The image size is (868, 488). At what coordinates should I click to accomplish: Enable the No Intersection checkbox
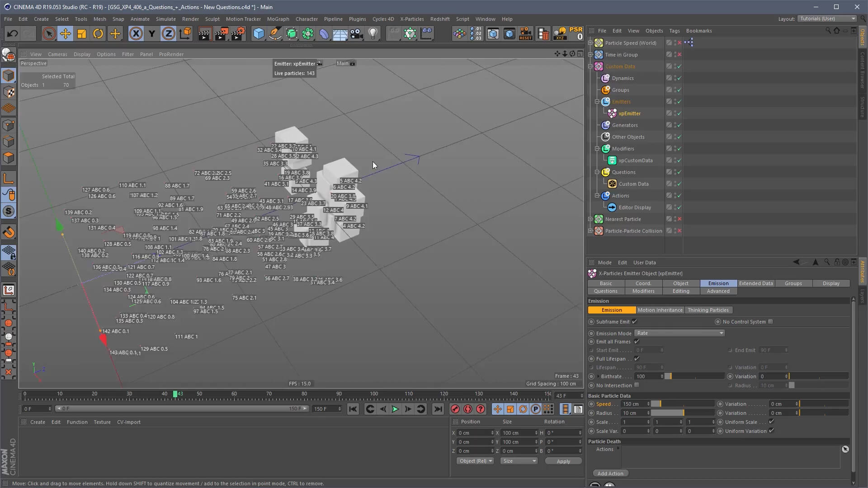point(637,385)
